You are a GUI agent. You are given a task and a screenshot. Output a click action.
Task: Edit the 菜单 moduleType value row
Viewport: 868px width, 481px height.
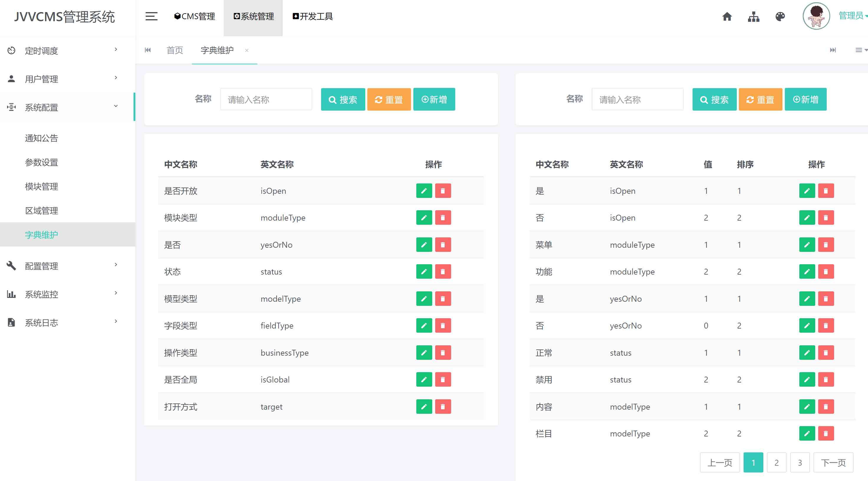tap(807, 245)
